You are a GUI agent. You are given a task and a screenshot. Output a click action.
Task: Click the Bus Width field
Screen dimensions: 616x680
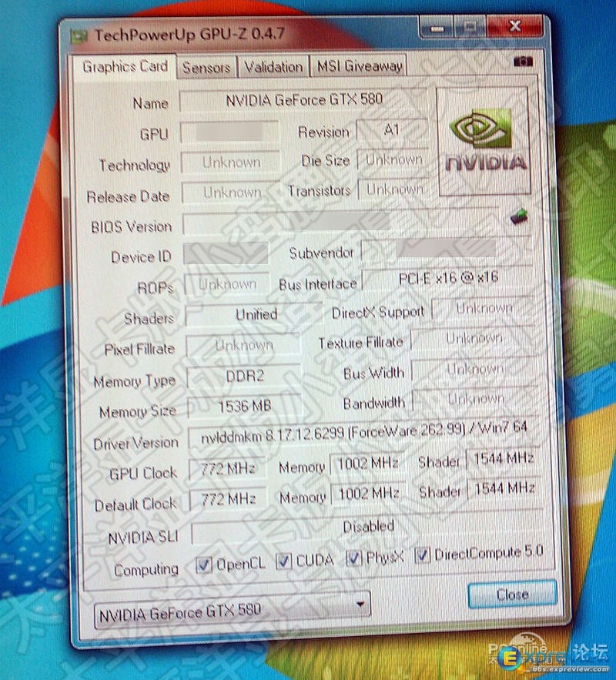click(474, 369)
